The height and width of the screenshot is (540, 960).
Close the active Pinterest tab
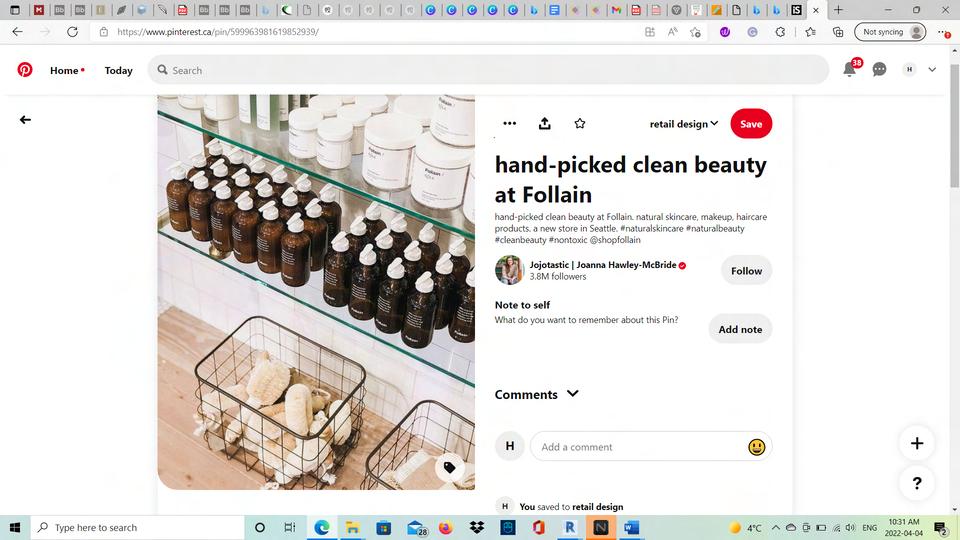(x=816, y=10)
